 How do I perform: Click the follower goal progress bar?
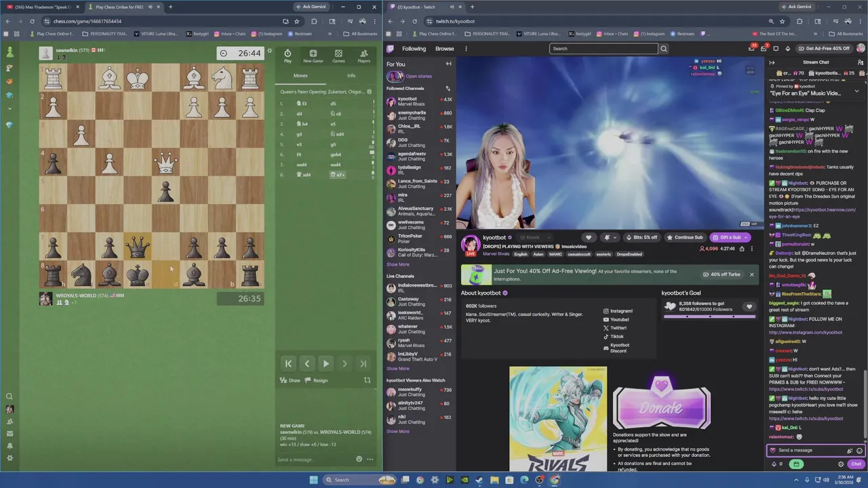click(x=710, y=317)
